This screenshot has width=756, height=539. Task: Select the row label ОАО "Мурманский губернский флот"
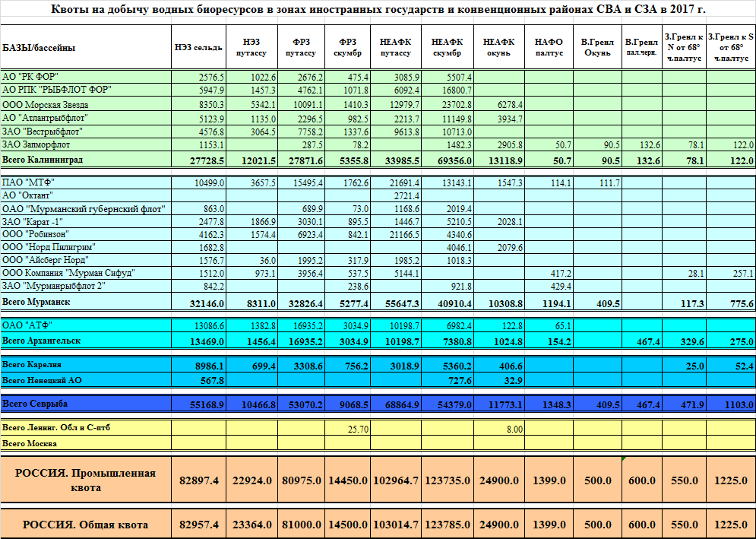[x=86, y=208]
